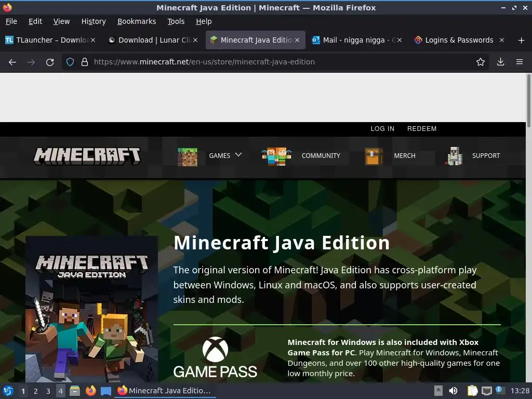Open the COMMUNITY page
This screenshot has width=532, height=399.
(321, 156)
